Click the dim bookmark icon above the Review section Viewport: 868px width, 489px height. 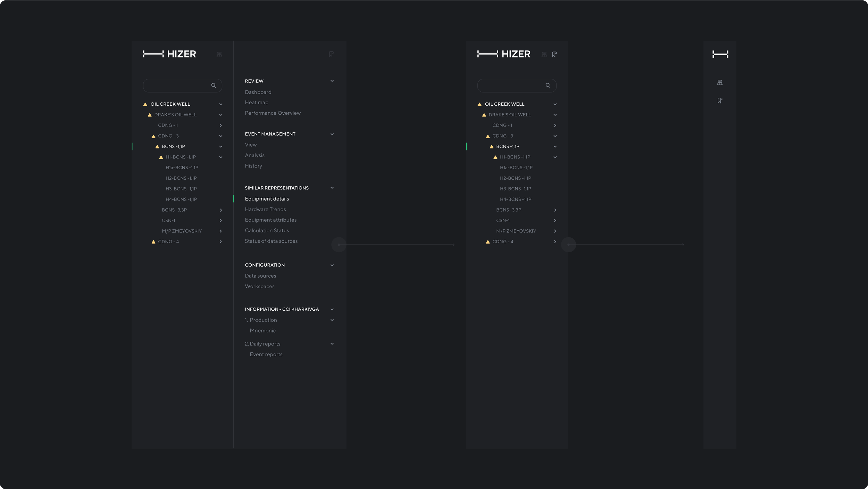coord(331,54)
